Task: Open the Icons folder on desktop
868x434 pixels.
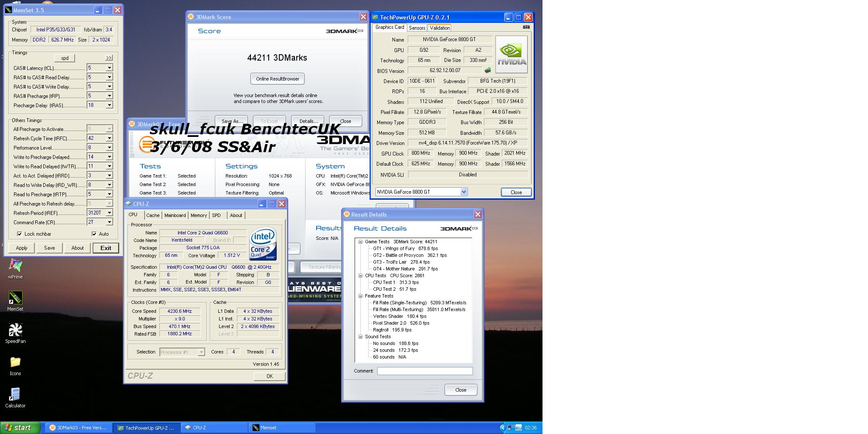Action: click(15, 365)
